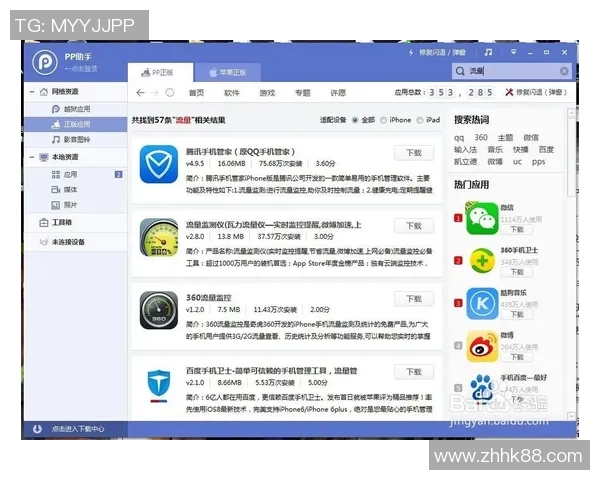Click the 手机百度 icon in hot apps
Viewport: 600px width, 480px height.
pyautogui.click(x=482, y=389)
